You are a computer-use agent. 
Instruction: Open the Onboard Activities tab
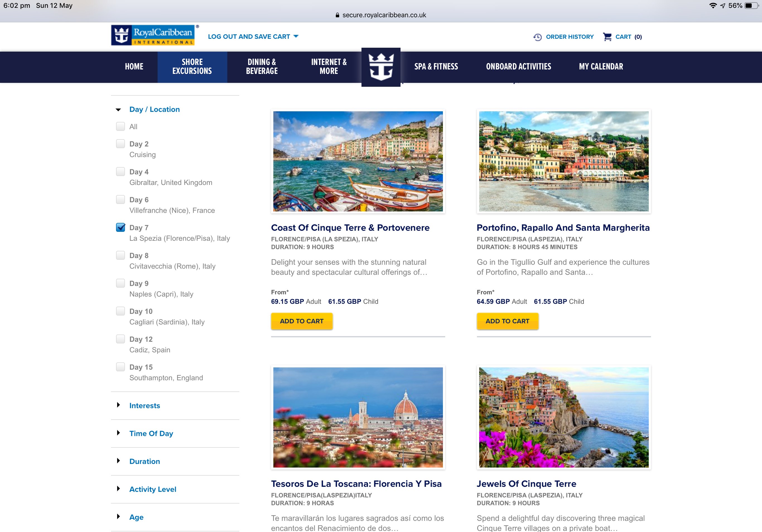point(519,66)
